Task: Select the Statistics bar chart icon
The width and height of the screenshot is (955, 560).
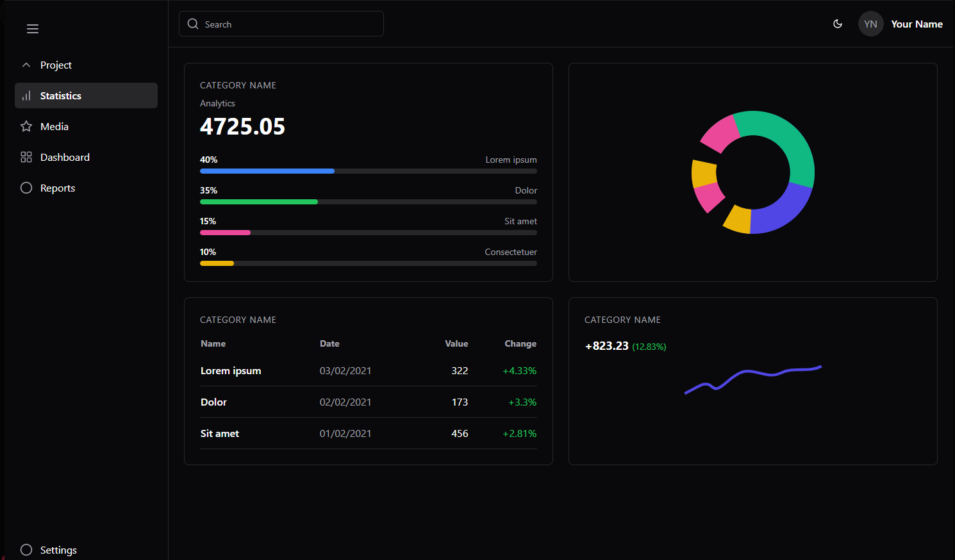Action: pos(26,95)
